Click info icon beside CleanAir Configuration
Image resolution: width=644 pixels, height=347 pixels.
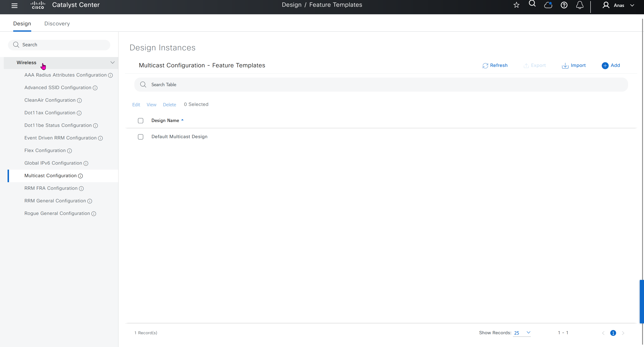(79, 100)
